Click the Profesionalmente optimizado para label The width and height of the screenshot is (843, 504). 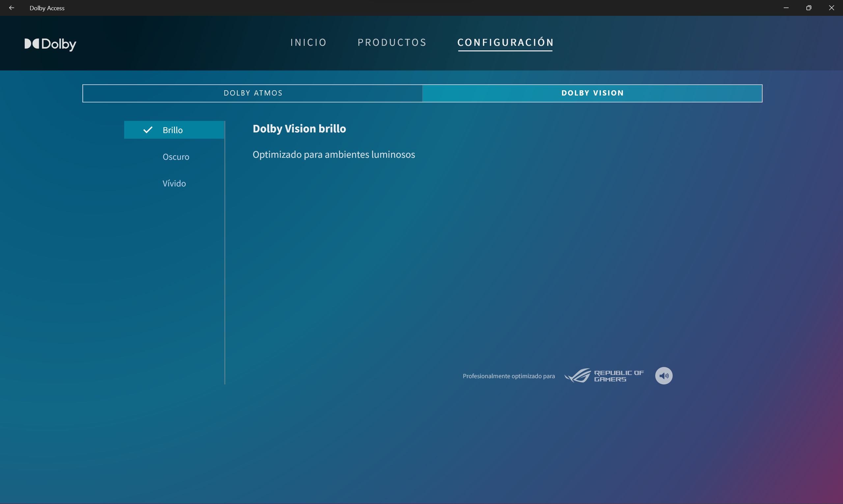pyautogui.click(x=508, y=376)
